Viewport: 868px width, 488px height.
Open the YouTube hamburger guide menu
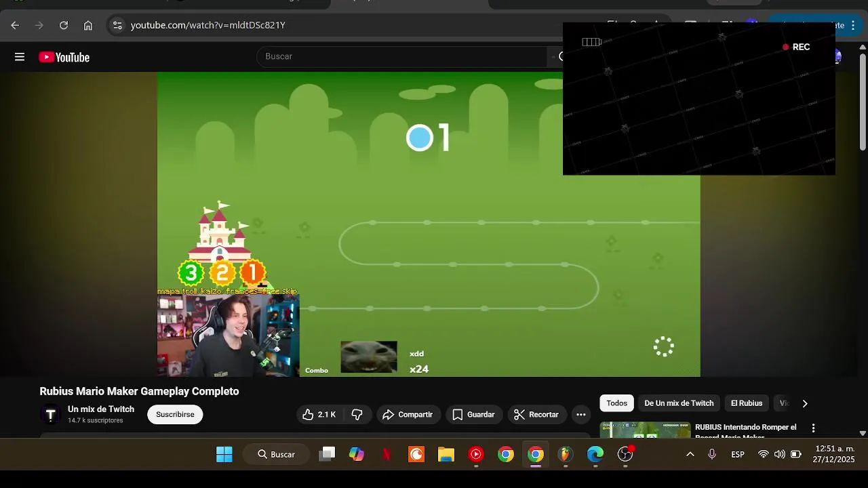[x=20, y=57]
